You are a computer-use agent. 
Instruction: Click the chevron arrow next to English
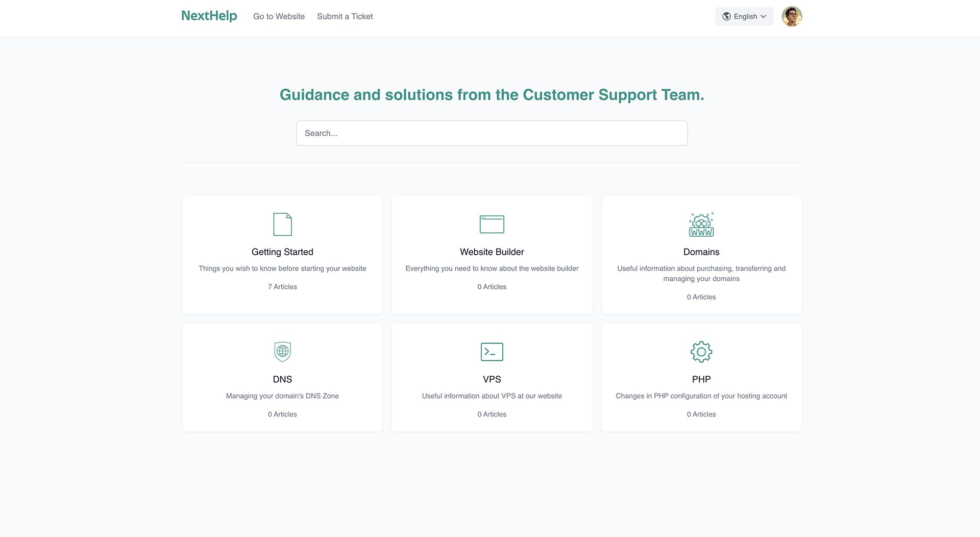(x=764, y=16)
